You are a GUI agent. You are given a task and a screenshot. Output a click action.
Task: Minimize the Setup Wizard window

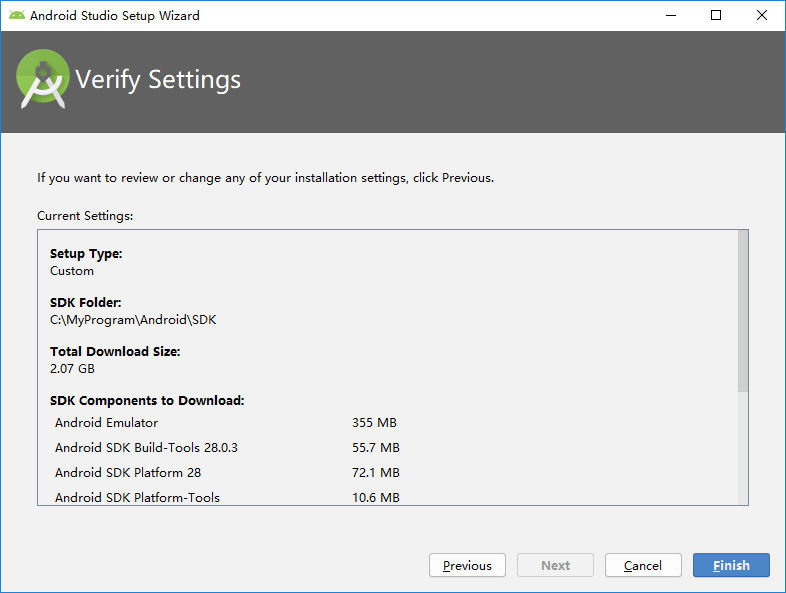click(x=671, y=15)
